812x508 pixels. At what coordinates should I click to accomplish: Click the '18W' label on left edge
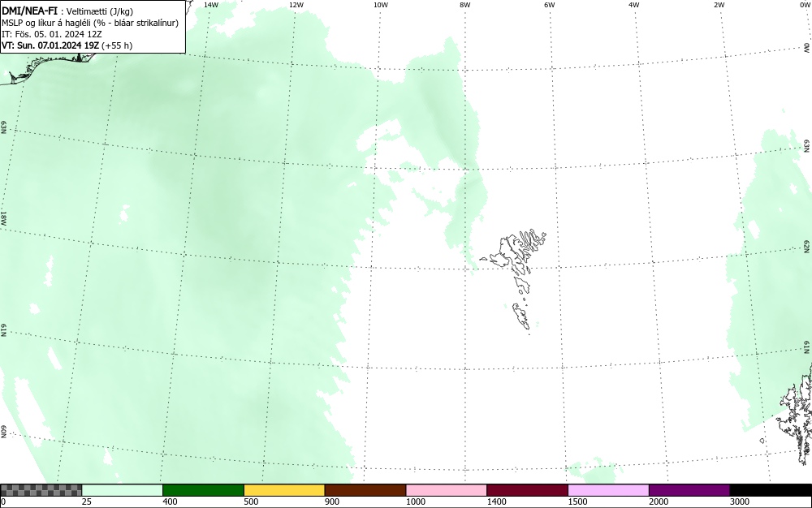tap(3, 217)
